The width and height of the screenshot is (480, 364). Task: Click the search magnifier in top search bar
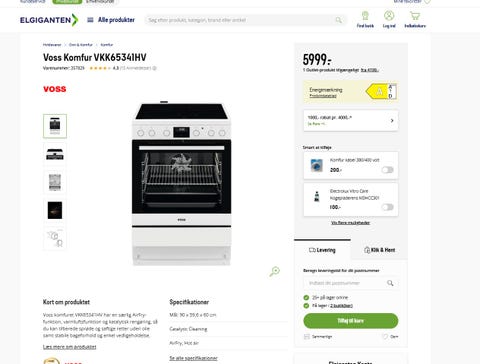[338, 20]
